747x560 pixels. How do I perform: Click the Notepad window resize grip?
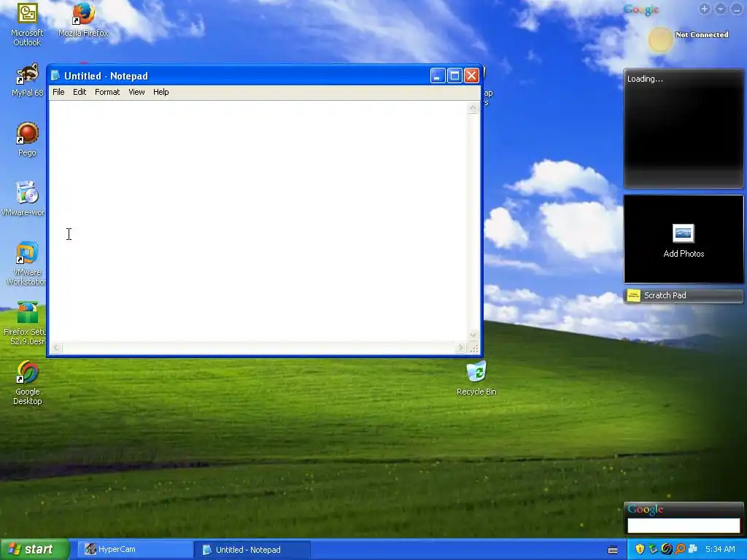[474, 349]
